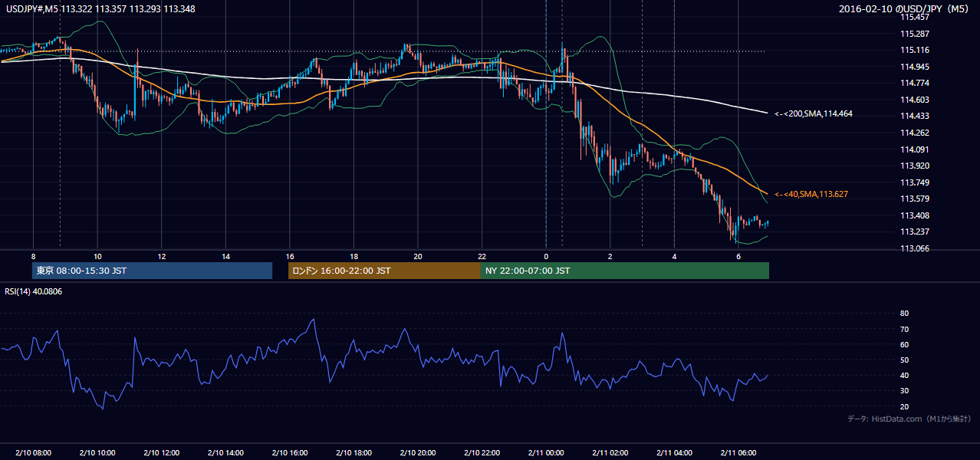Viewport: 980px width, 460px height.
Task: Click RSI scale level 50
Action: coord(905,360)
